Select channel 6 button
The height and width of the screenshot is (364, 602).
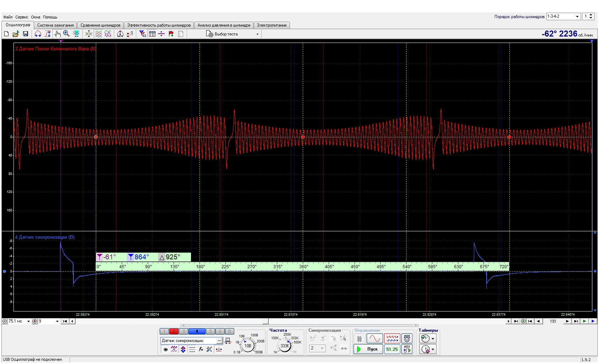point(220,331)
